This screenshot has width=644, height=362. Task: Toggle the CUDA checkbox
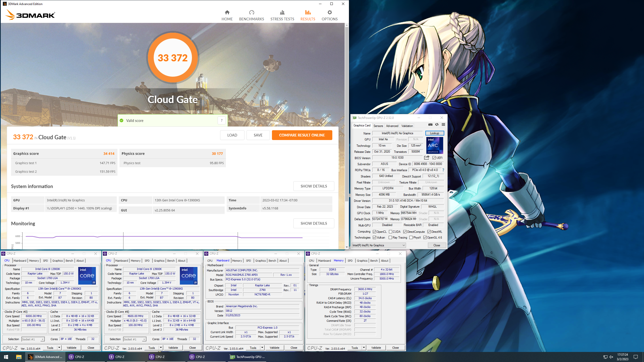(x=390, y=232)
